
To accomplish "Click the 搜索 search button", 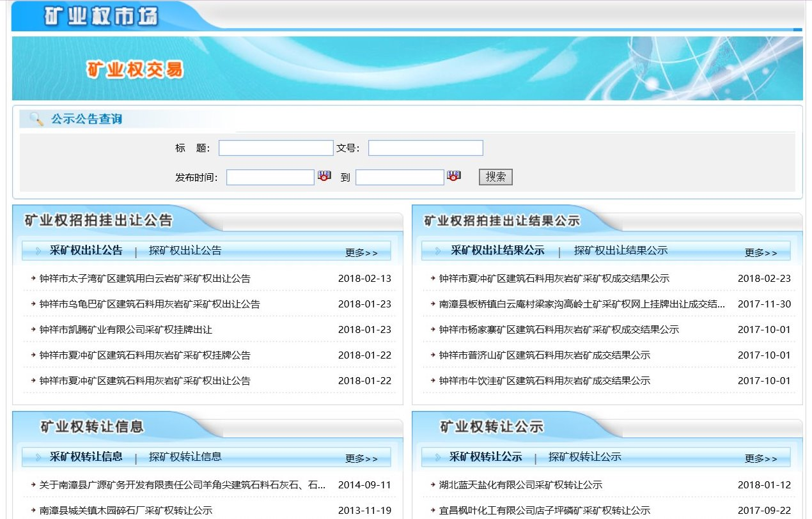I will [496, 177].
